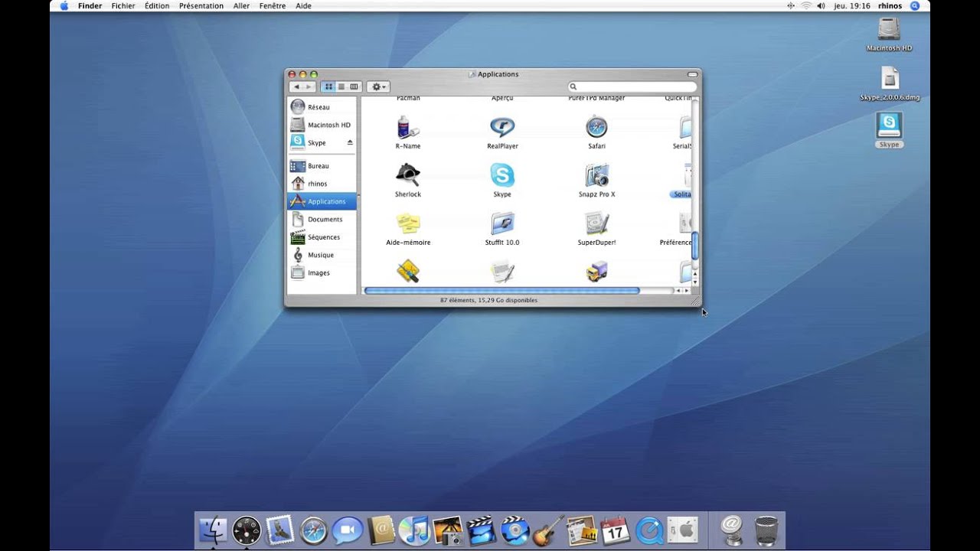This screenshot has width=980, height=551.
Task: Switch Finder to icon view
Action: [328, 86]
